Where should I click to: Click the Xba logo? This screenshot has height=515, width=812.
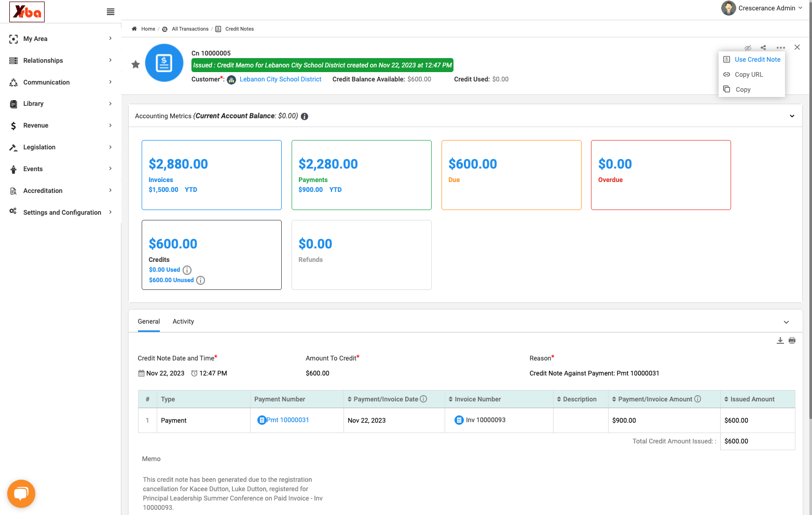27,11
